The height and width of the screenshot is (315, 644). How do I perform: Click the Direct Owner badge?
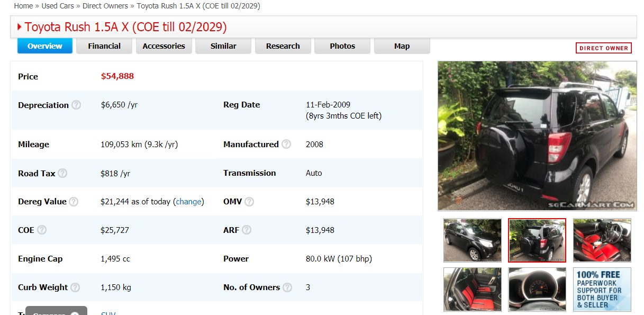603,48
